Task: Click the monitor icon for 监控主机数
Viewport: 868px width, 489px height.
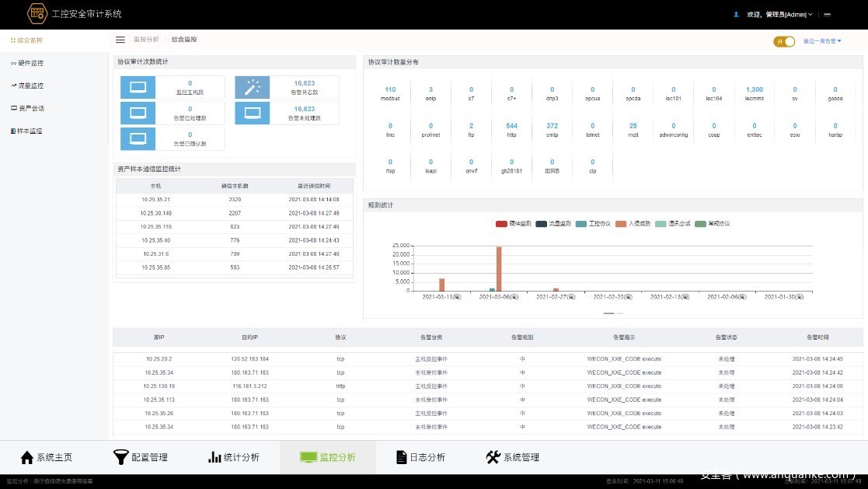Action: coord(138,88)
